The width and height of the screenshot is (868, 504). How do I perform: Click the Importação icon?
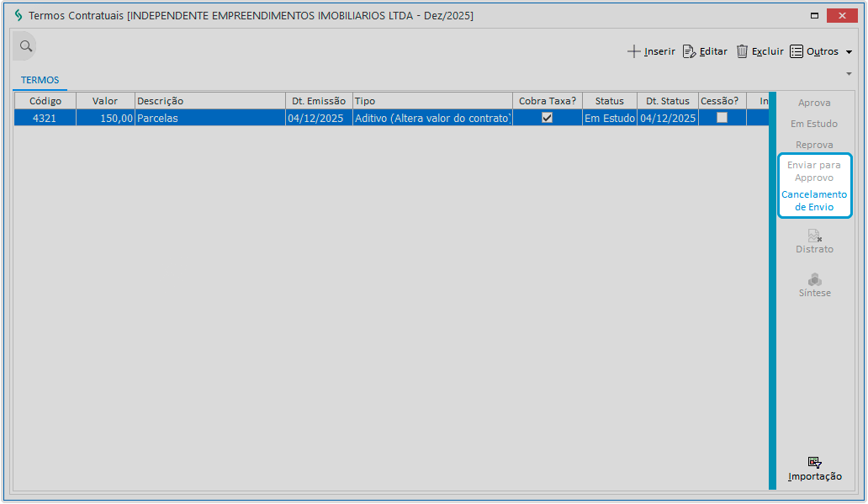(814, 463)
